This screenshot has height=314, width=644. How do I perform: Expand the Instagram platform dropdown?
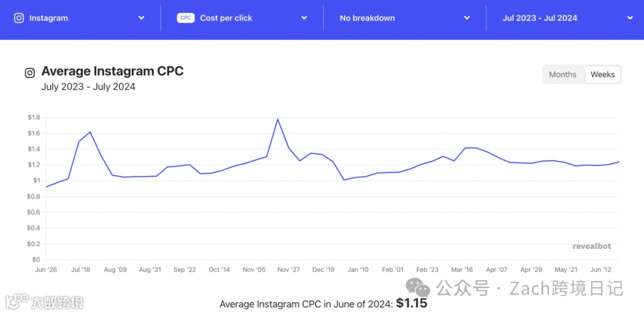(141, 18)
